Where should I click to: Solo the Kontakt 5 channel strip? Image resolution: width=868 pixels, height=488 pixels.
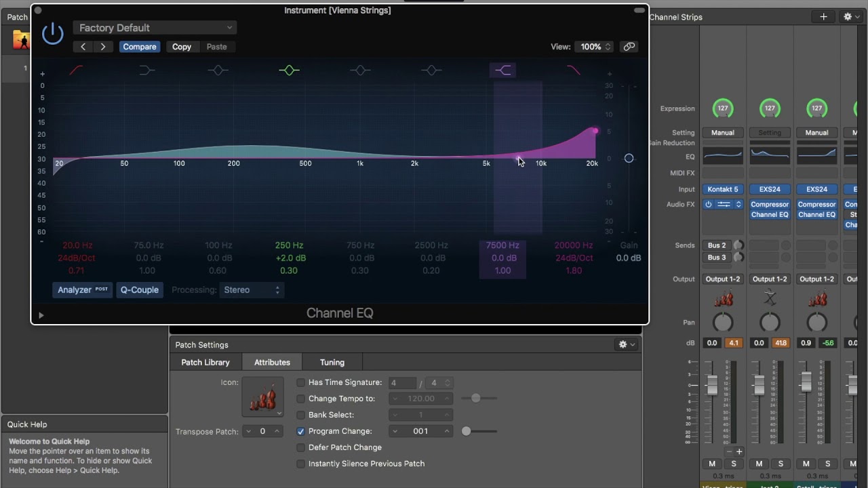click(x=734, y=464)
